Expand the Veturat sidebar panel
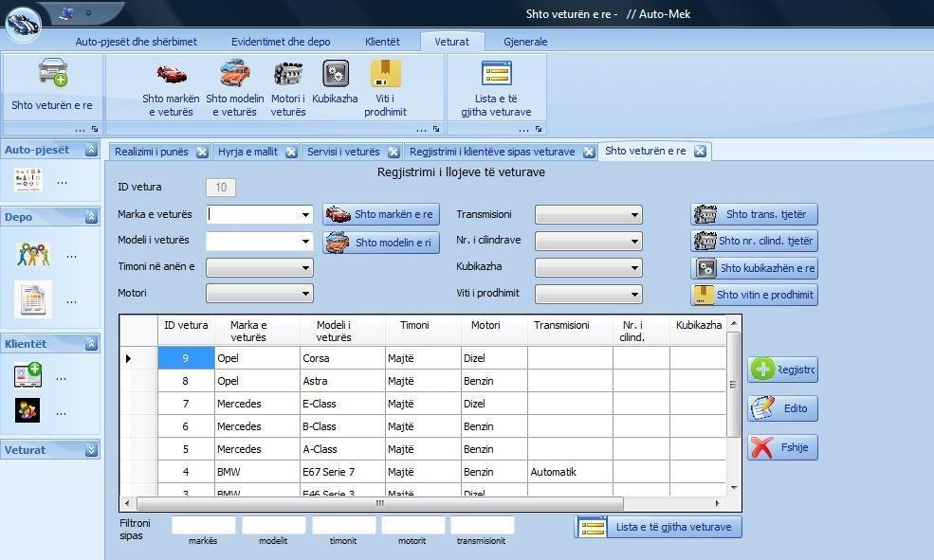934x560 pixels. coord(91,450)
